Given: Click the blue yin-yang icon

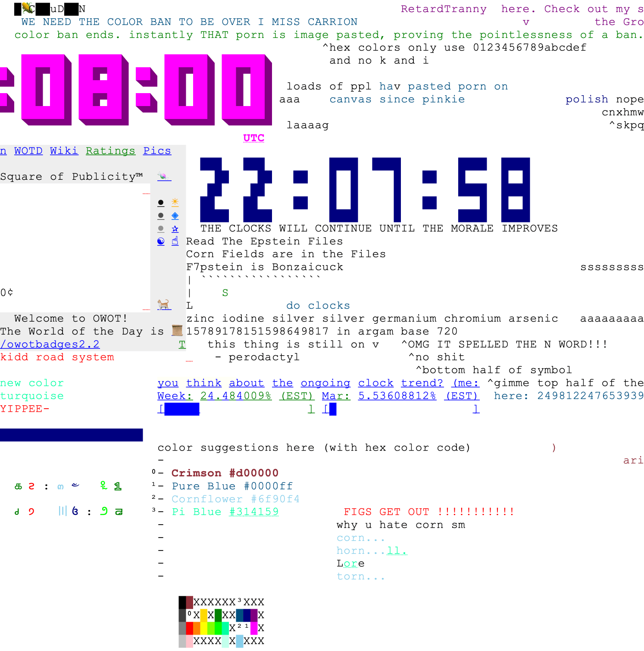Looking at the screenshot, I should (x=161, y=241).
